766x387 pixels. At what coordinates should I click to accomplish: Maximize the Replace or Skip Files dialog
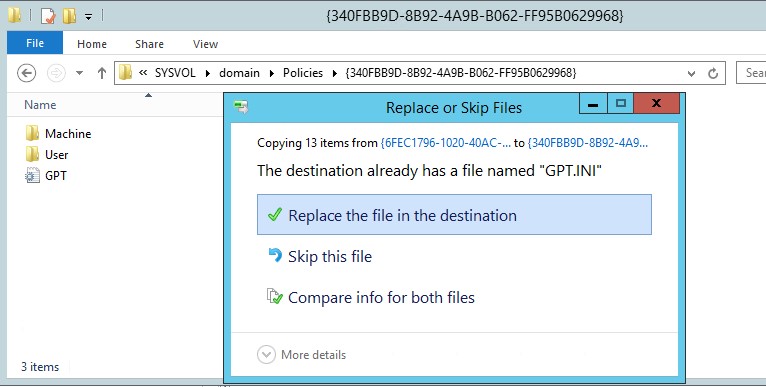coord(621,104)
